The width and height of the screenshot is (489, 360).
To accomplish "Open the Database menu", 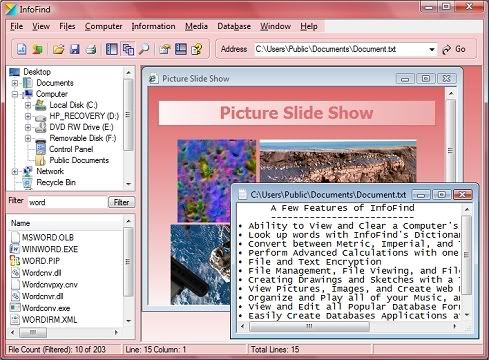I will coord(234,26).
